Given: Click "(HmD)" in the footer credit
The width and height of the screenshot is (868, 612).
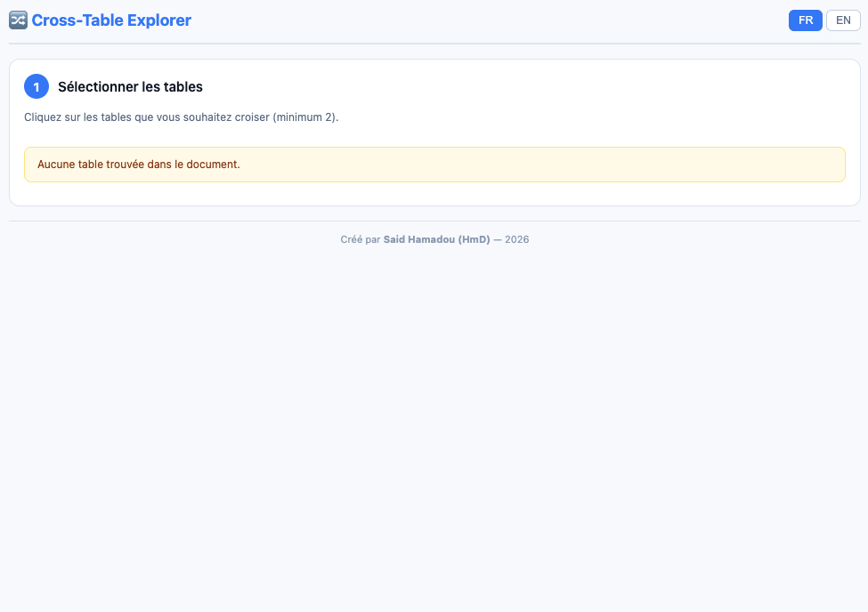Looking at the screenshot, I should point(474,239).
